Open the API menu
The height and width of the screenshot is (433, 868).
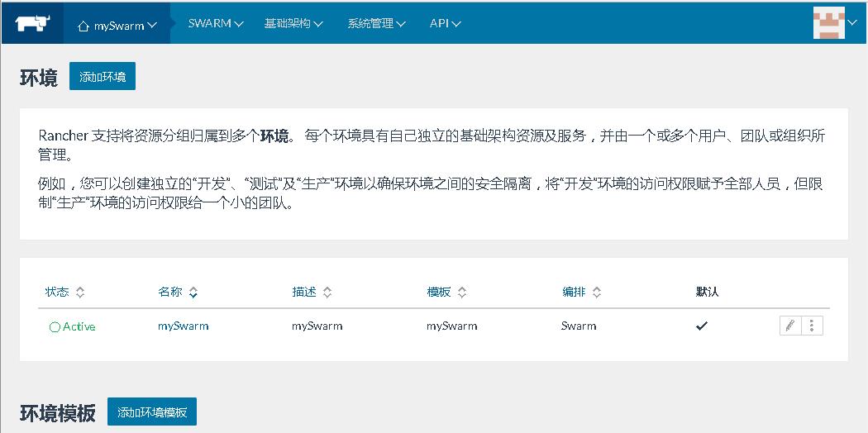coord(445,24)
